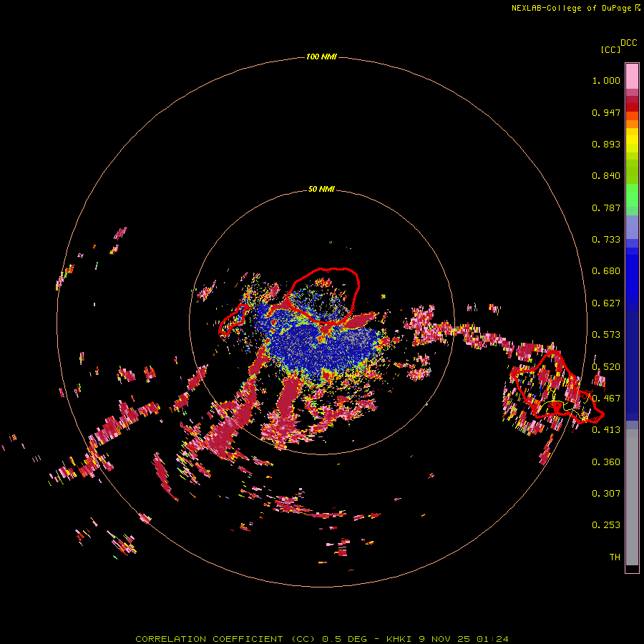This screenshot has height=644, width=644.
Task: Select the 0.893 scale value
Action: click(606, 144)
